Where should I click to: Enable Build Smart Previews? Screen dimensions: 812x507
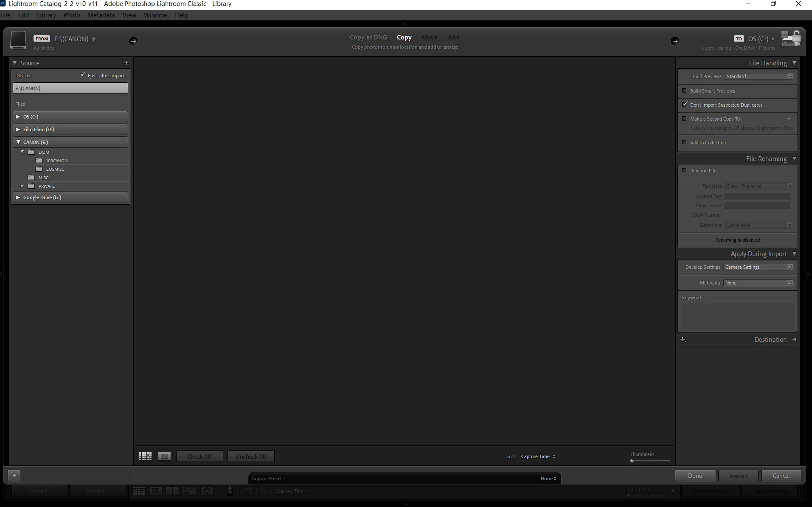click(x=684, y=90)
